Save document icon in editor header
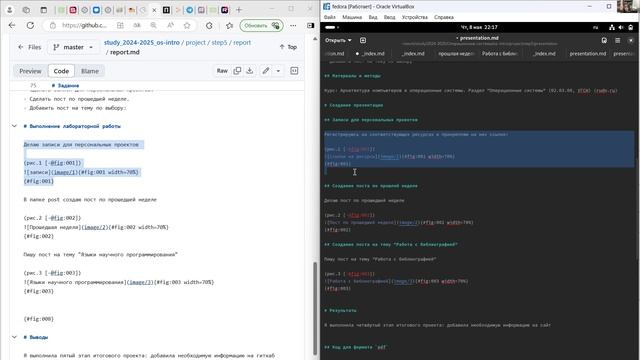640x360 pixels. pyautogui.click(x=604, y=40)
